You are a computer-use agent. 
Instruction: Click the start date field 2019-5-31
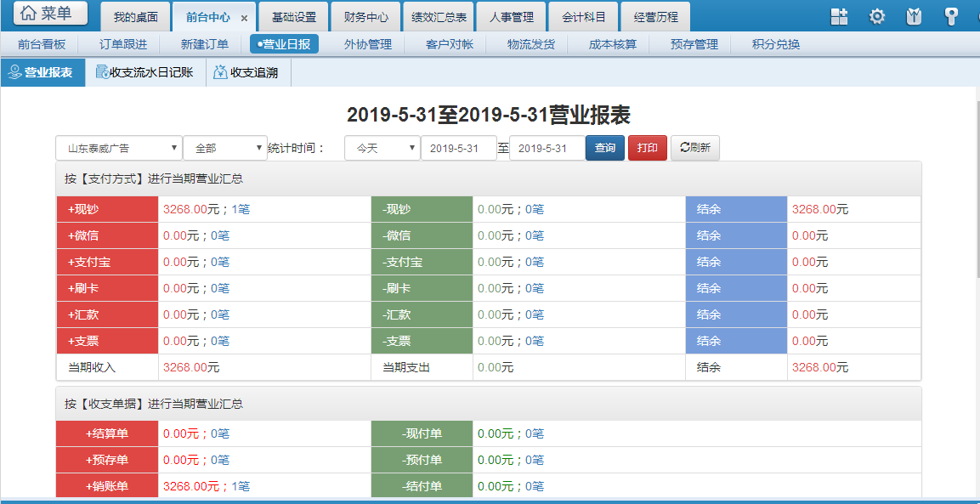coord(459,148)
